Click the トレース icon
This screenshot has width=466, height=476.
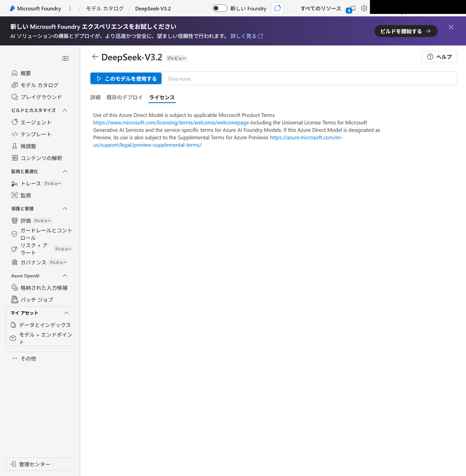[x=15, y=183]
